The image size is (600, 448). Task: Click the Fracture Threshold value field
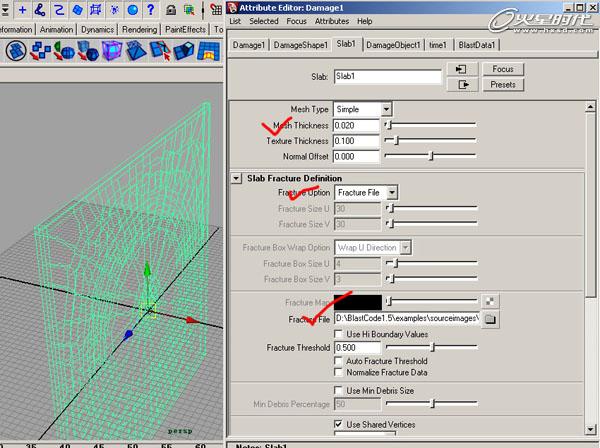(x=357, y=348)
